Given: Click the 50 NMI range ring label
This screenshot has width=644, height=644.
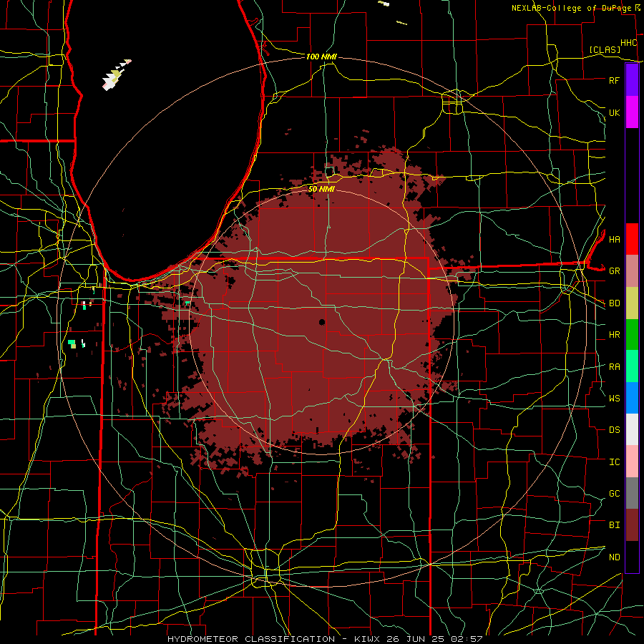Looking at the screenshot, I should click(x=321, y=189).
